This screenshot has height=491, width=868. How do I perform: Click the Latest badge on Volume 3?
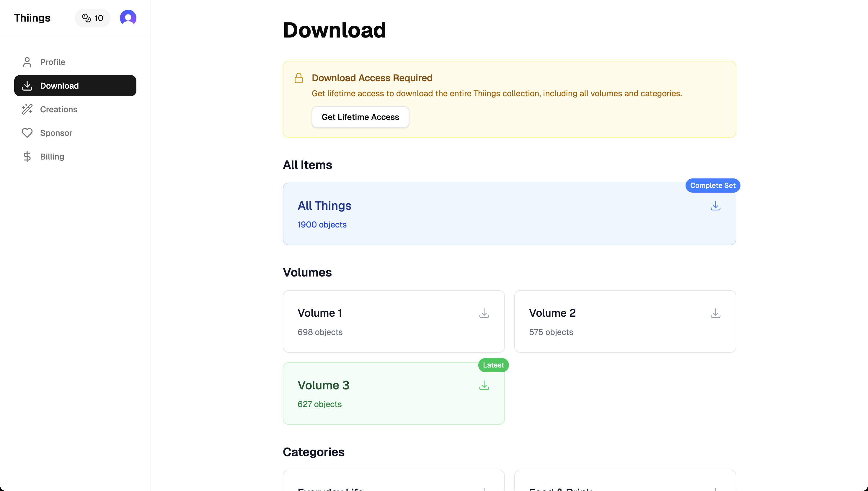point(493,365)
